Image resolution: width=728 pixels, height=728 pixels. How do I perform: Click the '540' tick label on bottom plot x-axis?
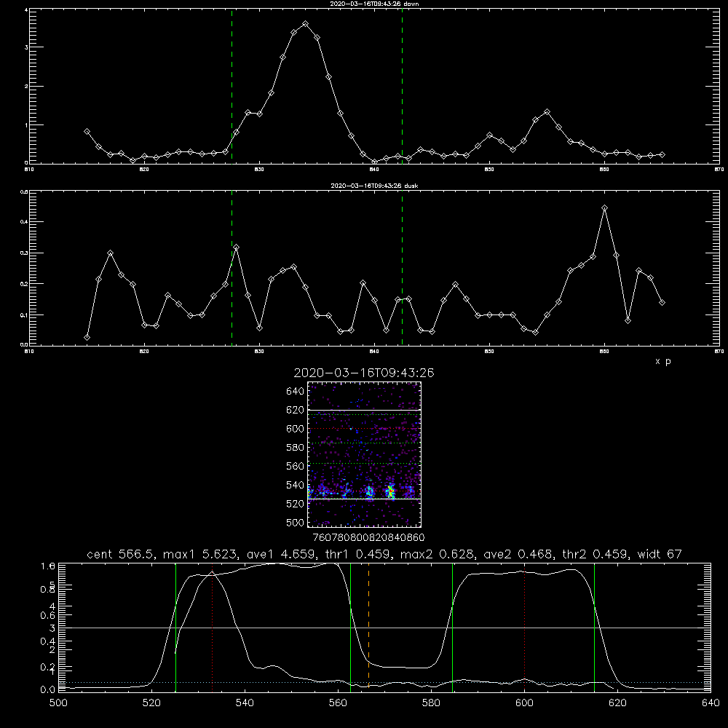click(245, 703)
